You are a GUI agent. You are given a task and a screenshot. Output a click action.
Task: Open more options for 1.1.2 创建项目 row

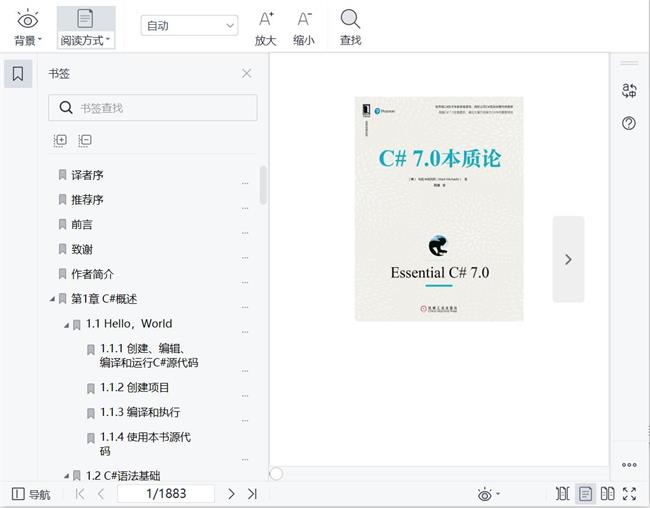click(x=245, y=396)
